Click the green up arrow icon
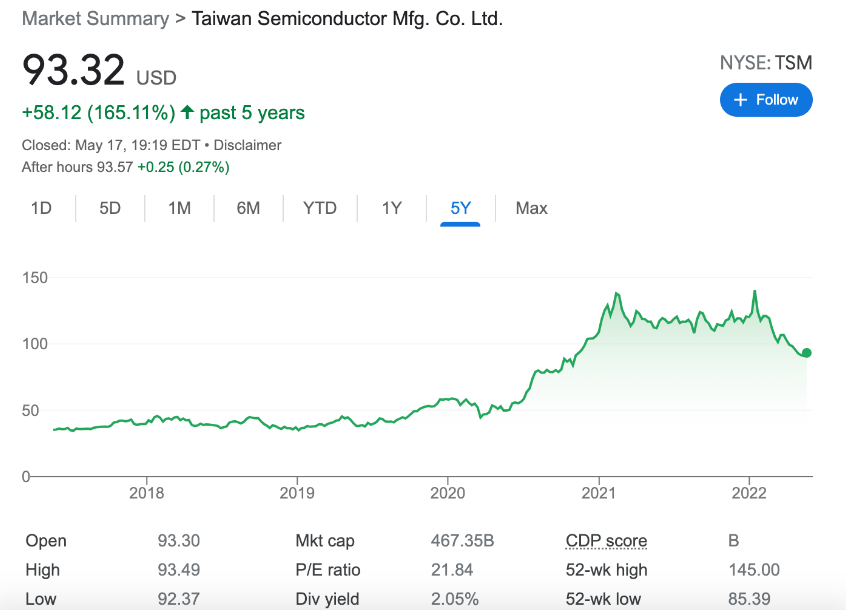This screenshot has height=610, width=846. (187, 112)
